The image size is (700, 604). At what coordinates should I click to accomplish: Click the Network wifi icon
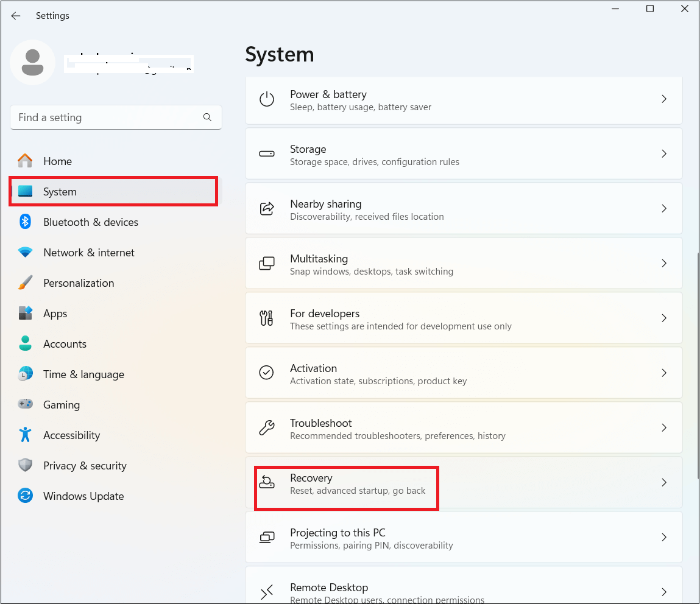pyautogui.click(x=25, y=253)
